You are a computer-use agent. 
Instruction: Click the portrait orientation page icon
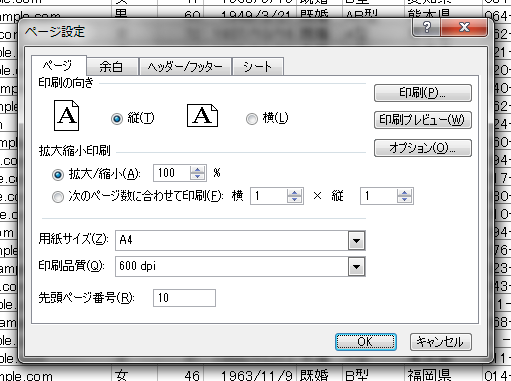point(67,115)
